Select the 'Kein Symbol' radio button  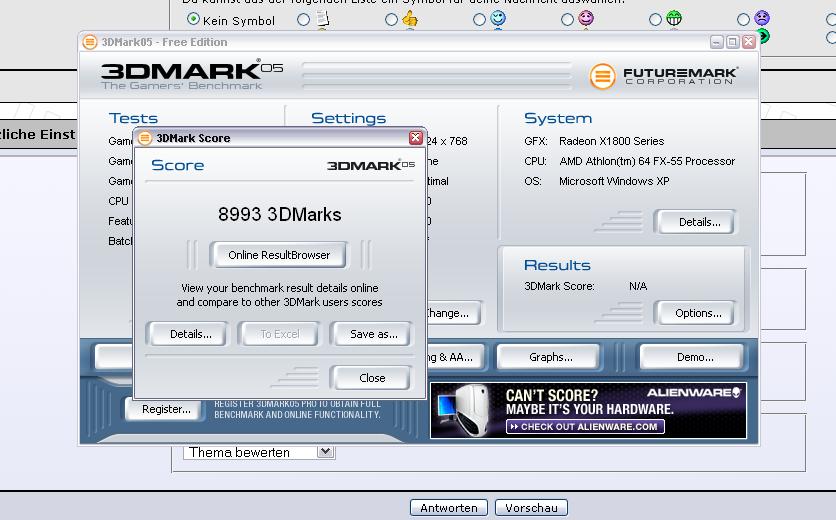194,19
